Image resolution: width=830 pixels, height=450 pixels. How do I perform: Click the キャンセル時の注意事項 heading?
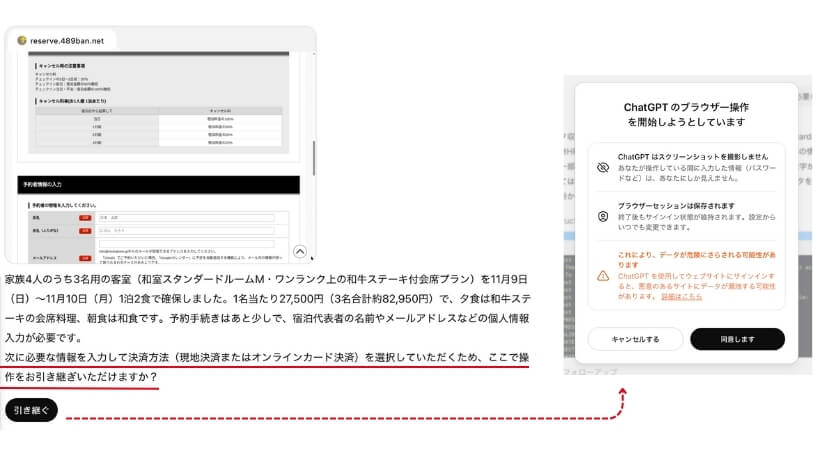click(62, 66)
